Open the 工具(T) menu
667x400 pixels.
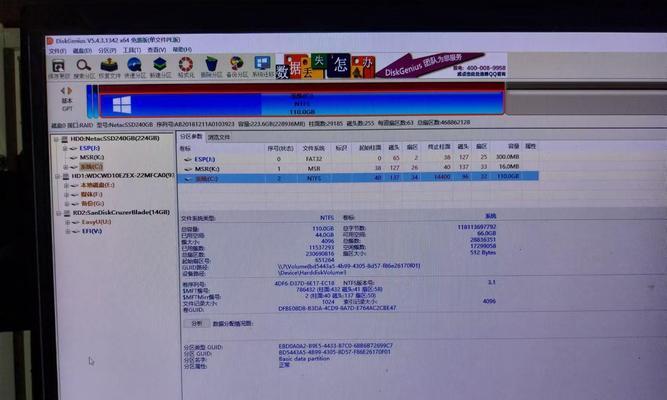[x=132, y=50]
